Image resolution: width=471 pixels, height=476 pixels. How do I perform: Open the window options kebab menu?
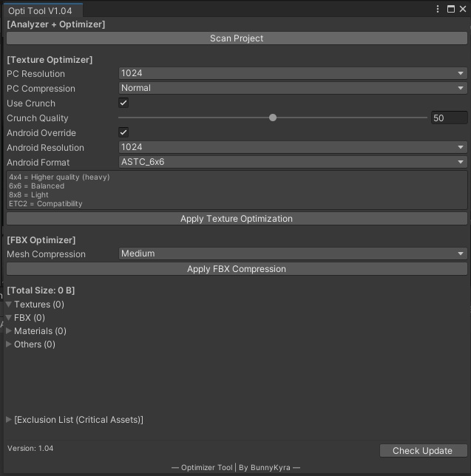tap(438, 9)
